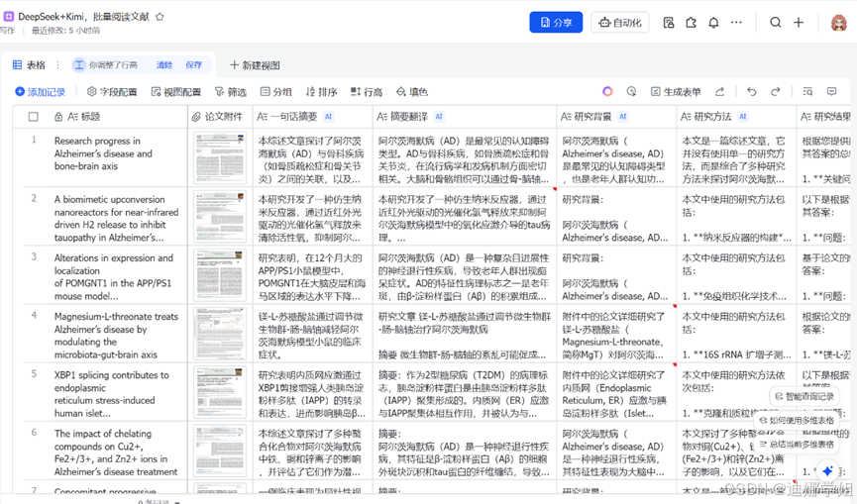
Task: Toggle the select-all checkbox in header
Action: point(34,116)
